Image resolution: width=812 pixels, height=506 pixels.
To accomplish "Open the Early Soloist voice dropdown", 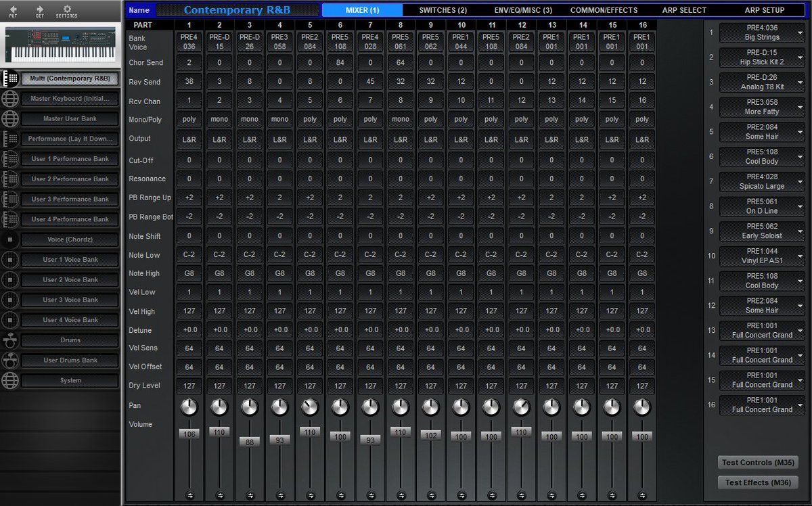I will [762, 231].
